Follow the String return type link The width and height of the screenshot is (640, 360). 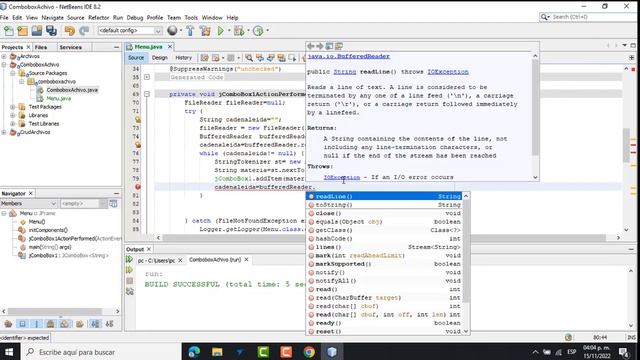pyautogui.click(x=344, y=72)
